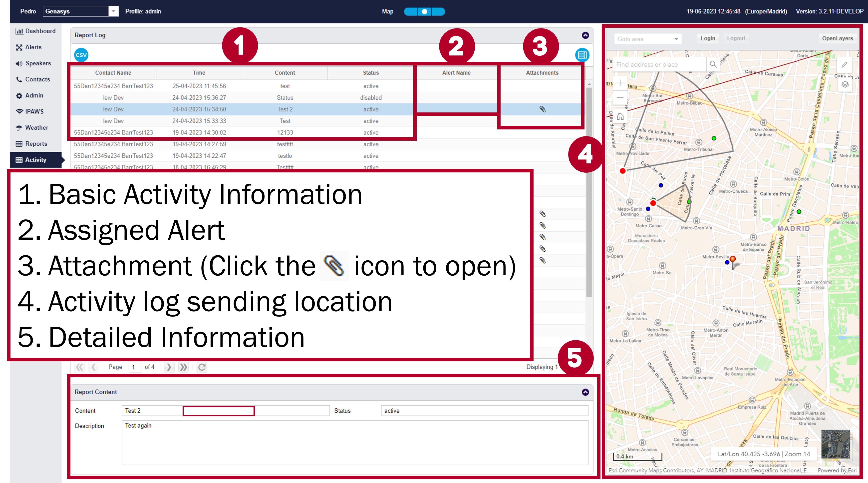
Task: Click the map draw pencil icon
Action: pos(844,65)
